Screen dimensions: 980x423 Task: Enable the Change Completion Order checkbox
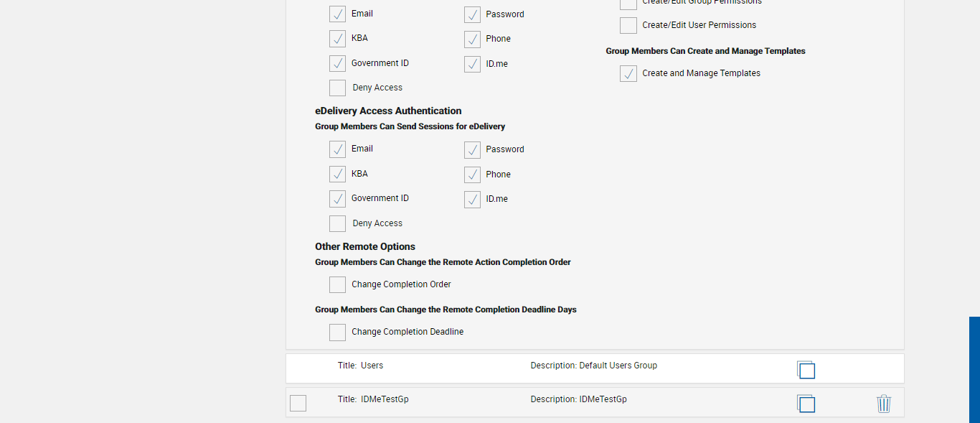click(337, 285)
